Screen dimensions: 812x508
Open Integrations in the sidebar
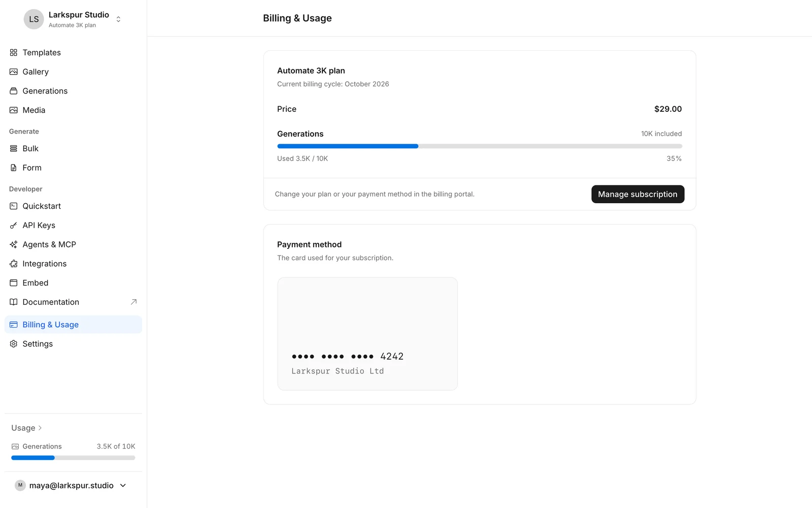pyautogui.click(x=73, y=264)
